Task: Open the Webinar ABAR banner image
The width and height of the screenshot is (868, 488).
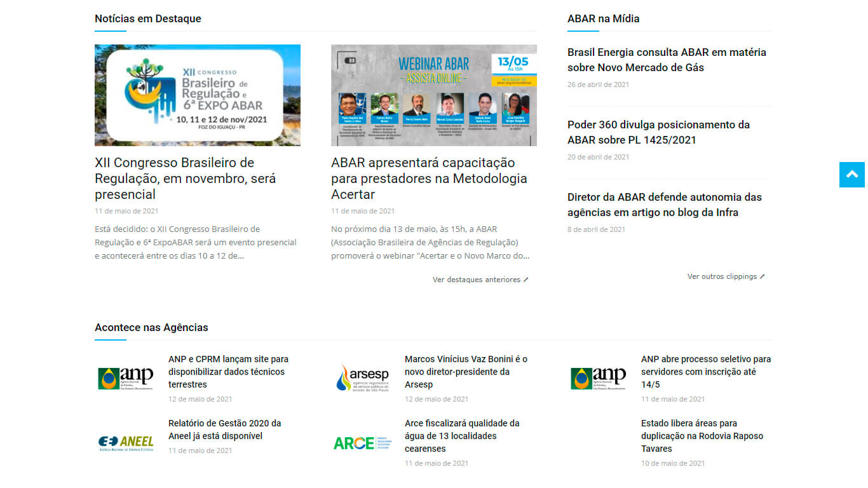Action: point(433,95)
